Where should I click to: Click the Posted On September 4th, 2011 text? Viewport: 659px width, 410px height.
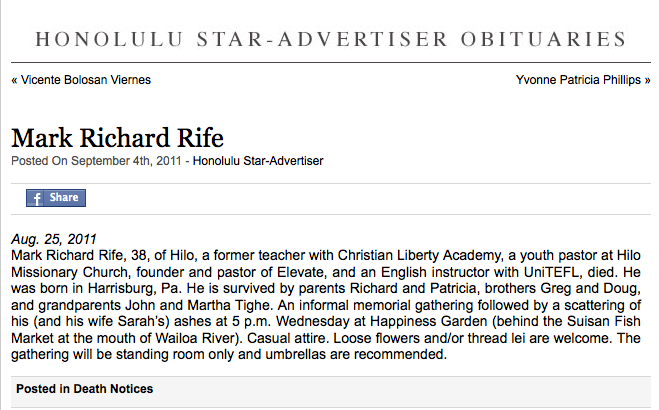tap(96, 161)
